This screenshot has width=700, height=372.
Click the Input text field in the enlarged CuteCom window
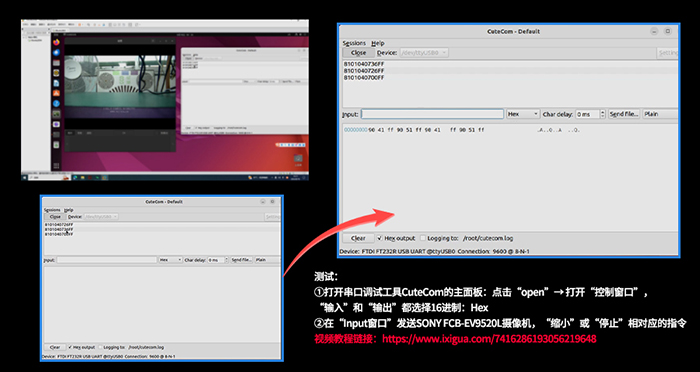432,114
